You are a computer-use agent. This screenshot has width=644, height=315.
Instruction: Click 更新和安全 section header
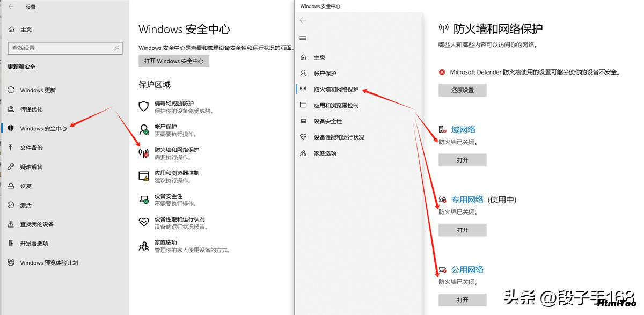point(21,67)
